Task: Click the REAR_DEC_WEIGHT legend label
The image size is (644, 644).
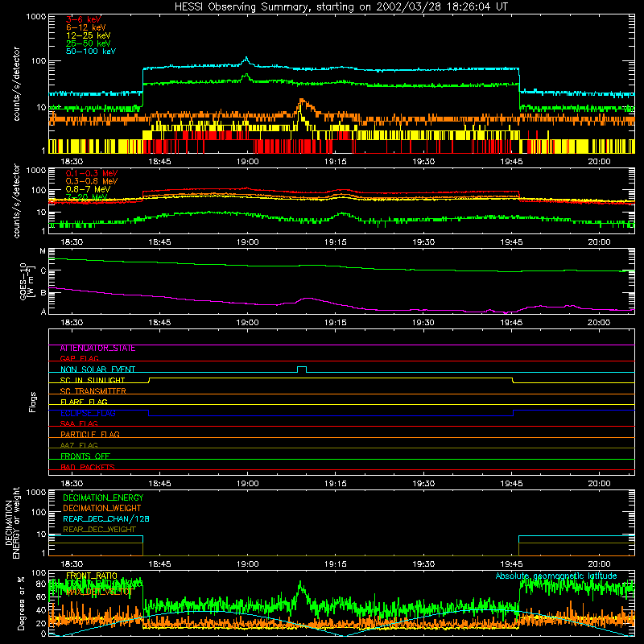Action: pos(99,530)
